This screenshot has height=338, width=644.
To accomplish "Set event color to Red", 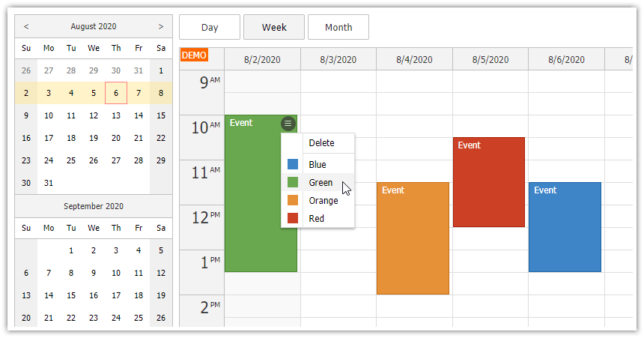I will [316, 218].
